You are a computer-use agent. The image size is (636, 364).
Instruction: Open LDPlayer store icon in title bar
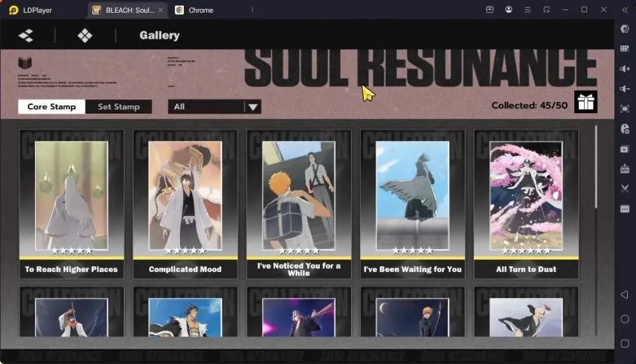[x=490, y=10]
